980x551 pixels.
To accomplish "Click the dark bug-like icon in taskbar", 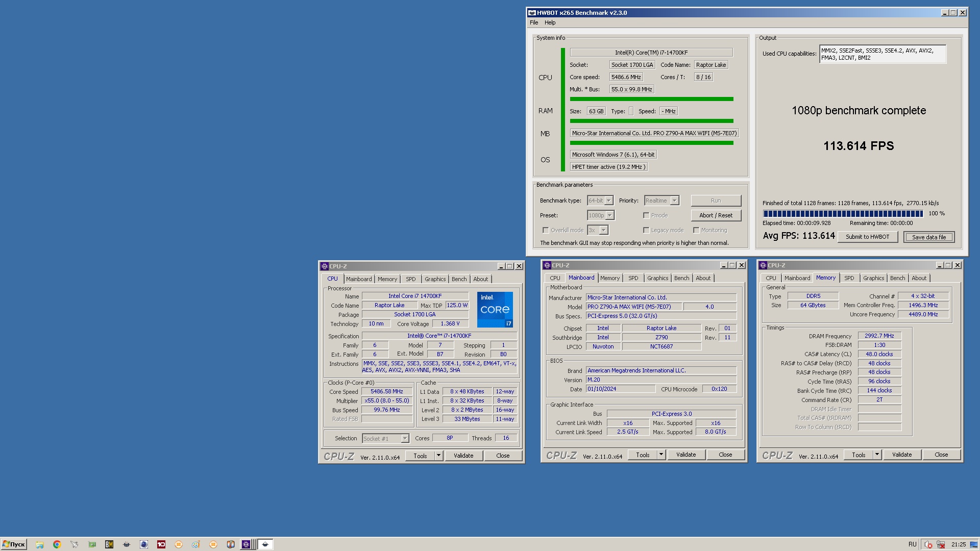I will click(127, 544).
